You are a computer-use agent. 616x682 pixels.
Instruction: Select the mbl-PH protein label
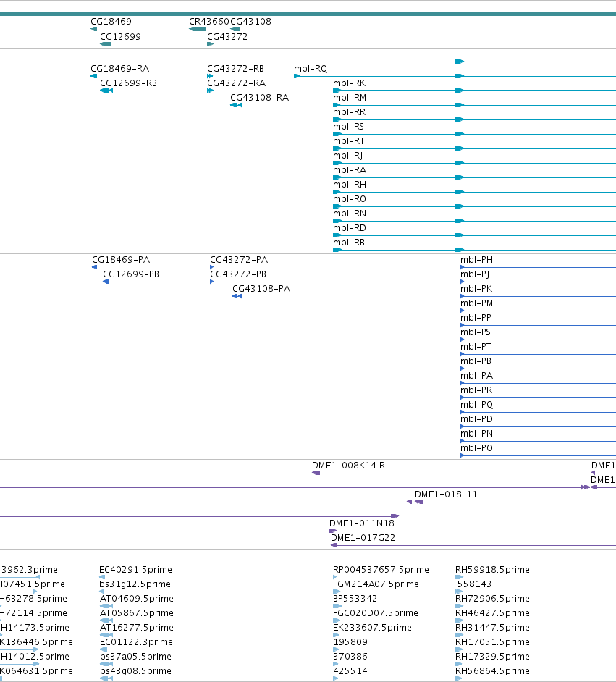(x=476, y=260)
